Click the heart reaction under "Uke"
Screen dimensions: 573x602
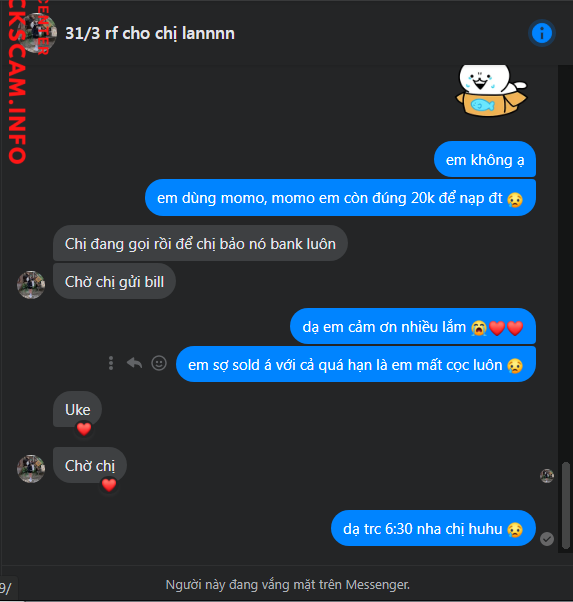click(84, 428)
